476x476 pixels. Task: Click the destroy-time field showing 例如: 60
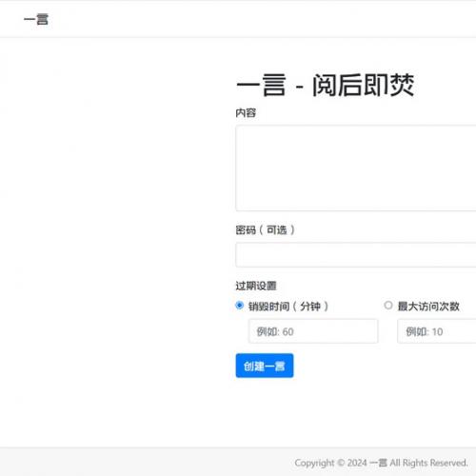pyautogui.click(x=313, y=331)
